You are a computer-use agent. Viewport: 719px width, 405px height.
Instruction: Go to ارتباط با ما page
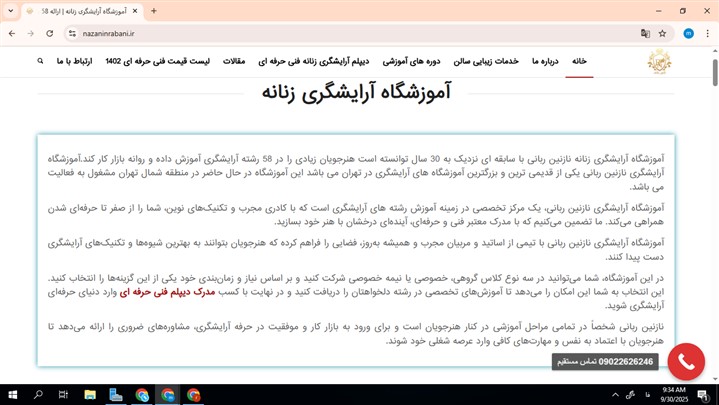coord(75,61)
